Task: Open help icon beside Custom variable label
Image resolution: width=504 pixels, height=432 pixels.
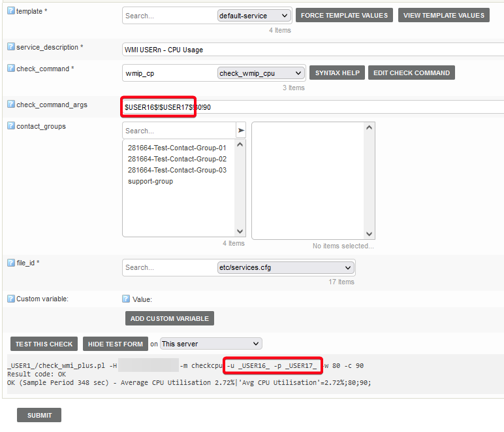Action: (x=11, y=299)
